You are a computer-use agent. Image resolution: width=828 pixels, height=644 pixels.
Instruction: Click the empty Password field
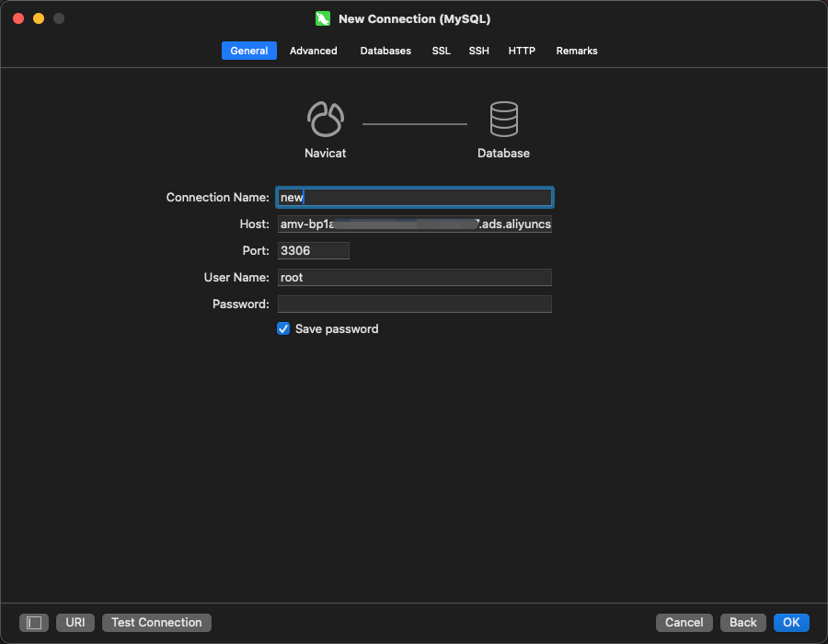tap(415, 304)
